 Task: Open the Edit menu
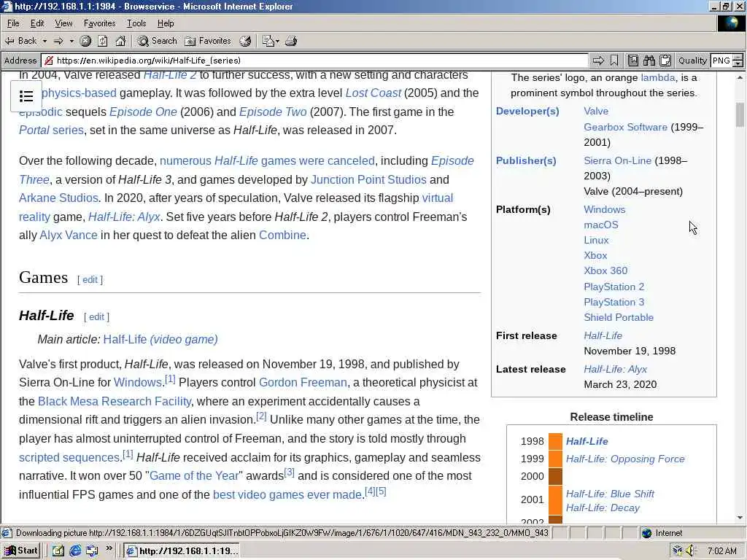pyautogui.click(x=37, y=23)
